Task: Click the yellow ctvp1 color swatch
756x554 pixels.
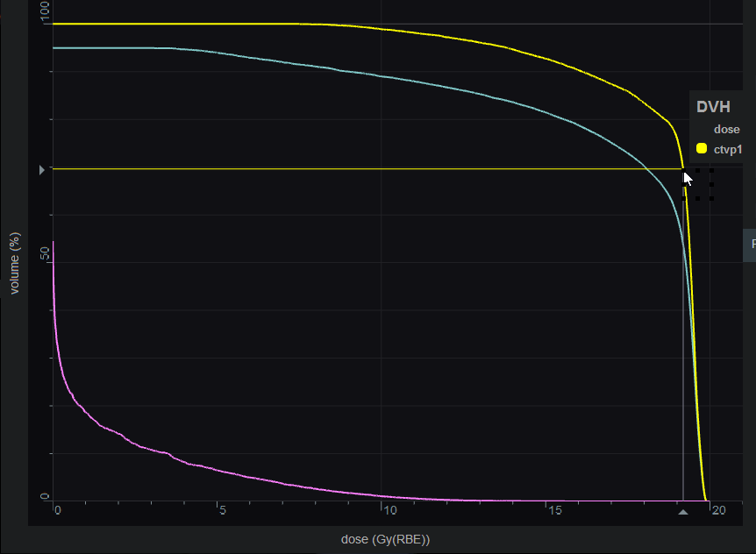Action: [702, 148]
